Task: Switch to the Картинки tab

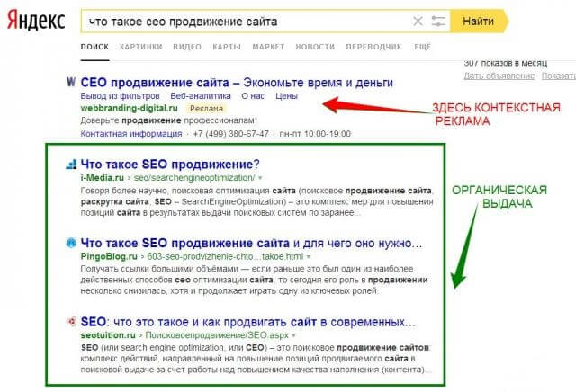Action: (x=141, y=46)
